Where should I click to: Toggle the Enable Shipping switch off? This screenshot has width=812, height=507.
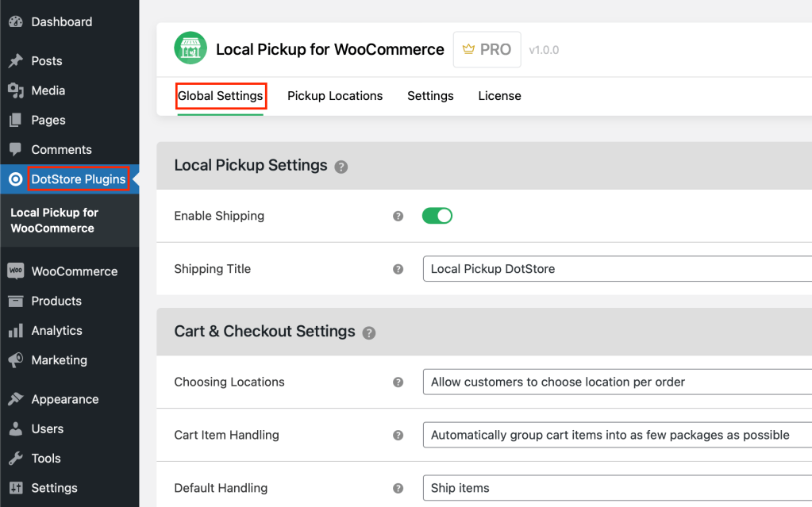[x=437, y=216]
